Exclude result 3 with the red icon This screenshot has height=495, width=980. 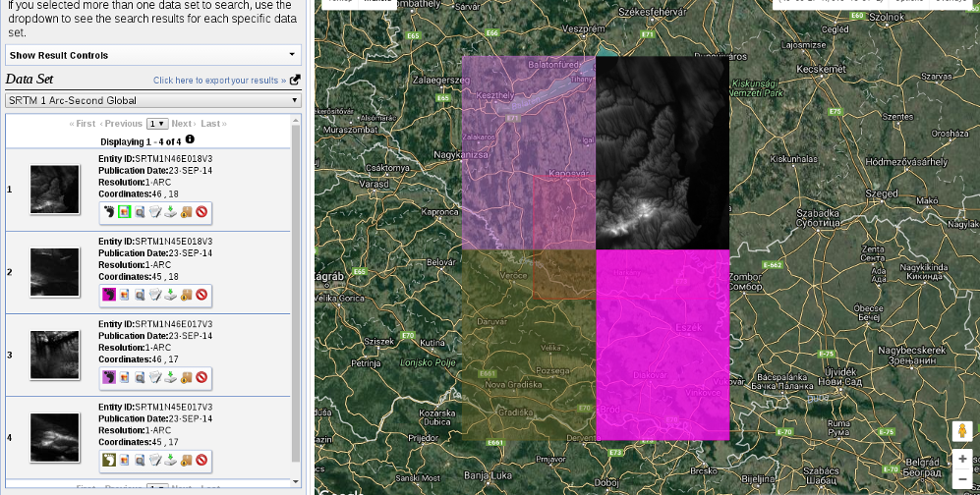point(201,376)
